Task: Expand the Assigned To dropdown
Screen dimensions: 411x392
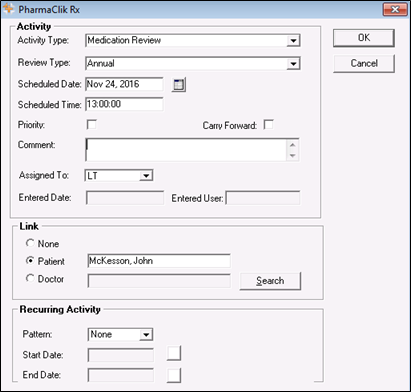Action: 146,176
